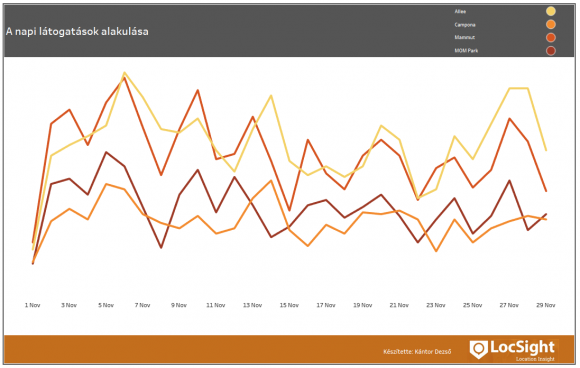Click the 7 Nov axis label

pos(142,305)
